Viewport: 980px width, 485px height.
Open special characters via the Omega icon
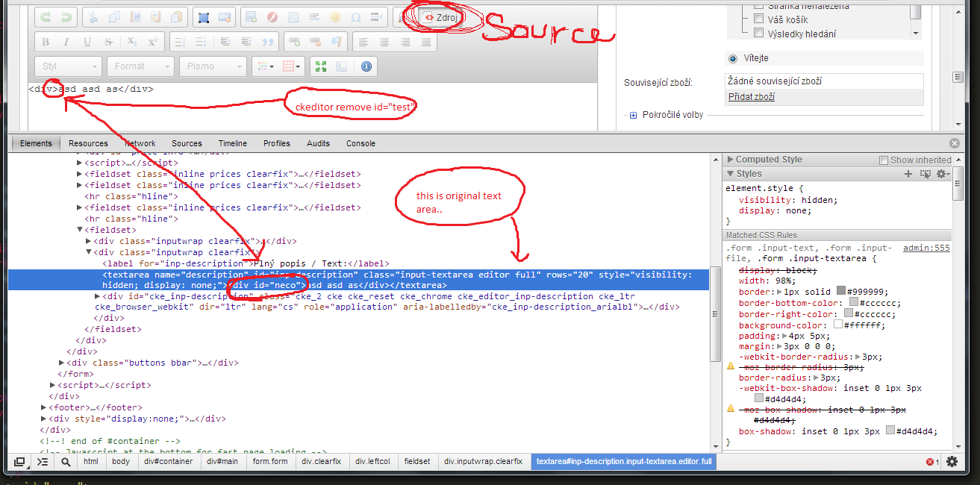[356, 16]
